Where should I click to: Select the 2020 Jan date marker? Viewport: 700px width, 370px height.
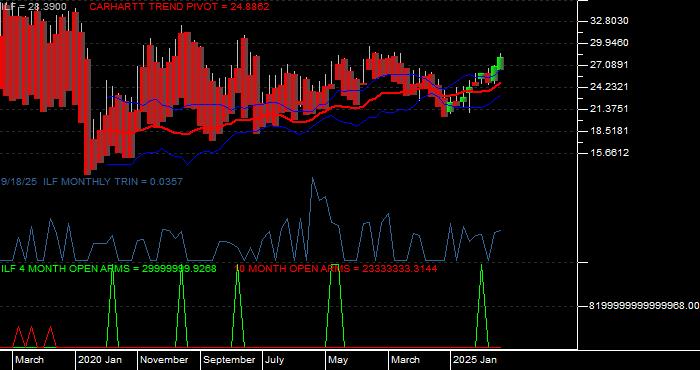click(x=100, y=360)
